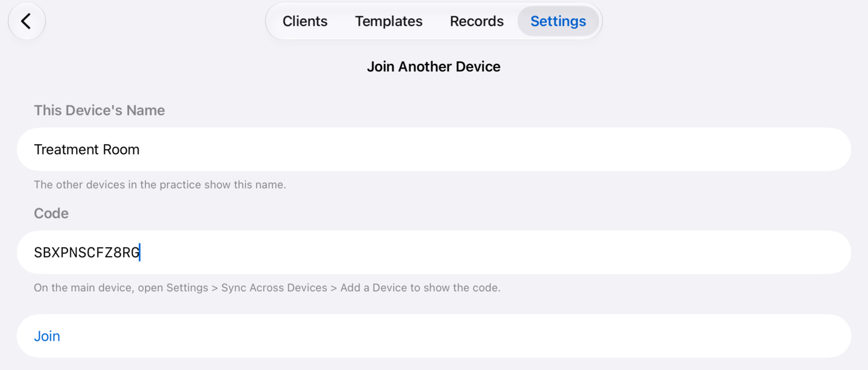Click the Join Another Device heading

click(434, 66)
